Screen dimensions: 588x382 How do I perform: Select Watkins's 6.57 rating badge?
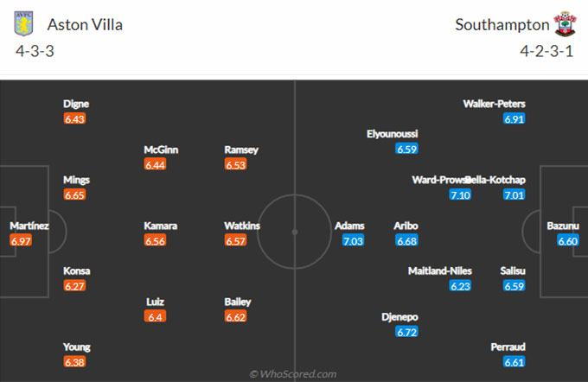235,240
